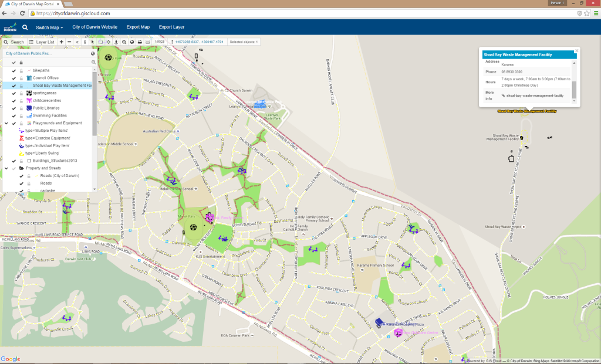Open the shoal-bay-waste-management-facility link
Viewport: 601px width, 364px height.
click(x=535, y=96)
